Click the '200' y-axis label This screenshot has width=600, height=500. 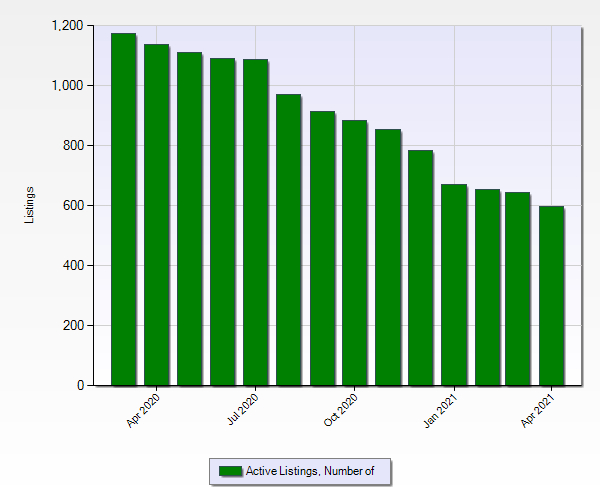73,325
